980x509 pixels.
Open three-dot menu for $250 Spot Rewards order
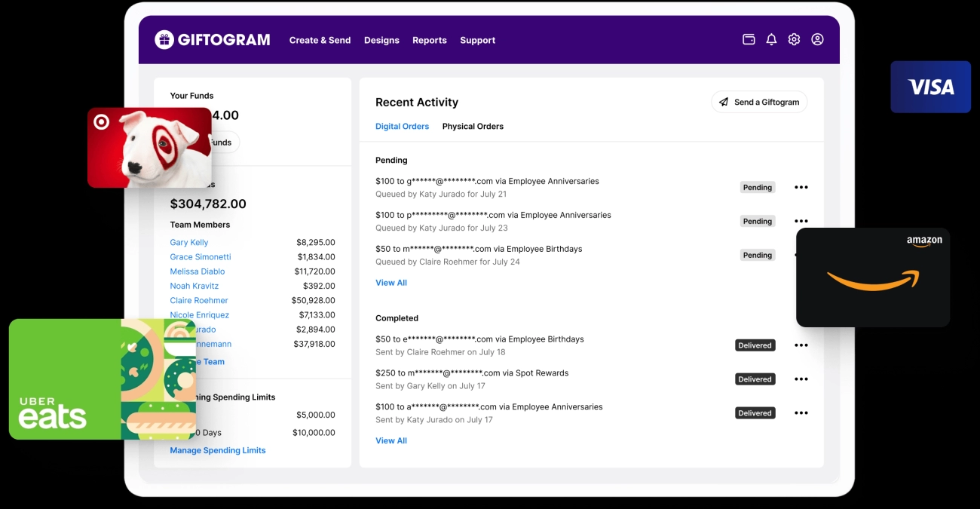(x=801, y=379)
